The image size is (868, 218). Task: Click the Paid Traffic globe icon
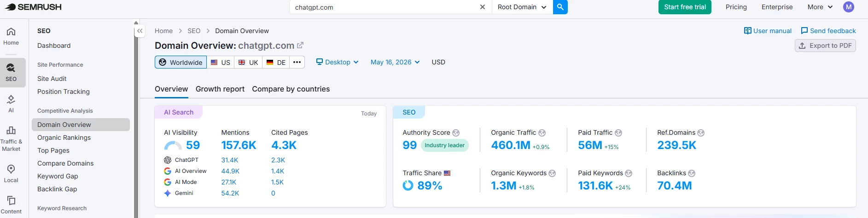tap(618, 133)
